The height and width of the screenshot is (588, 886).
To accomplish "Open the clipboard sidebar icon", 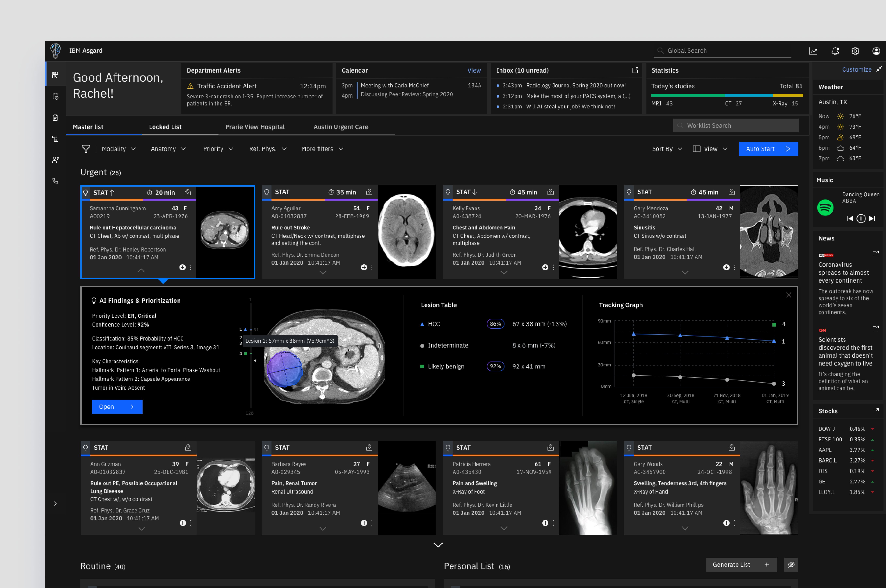I will tap(56, 118).
